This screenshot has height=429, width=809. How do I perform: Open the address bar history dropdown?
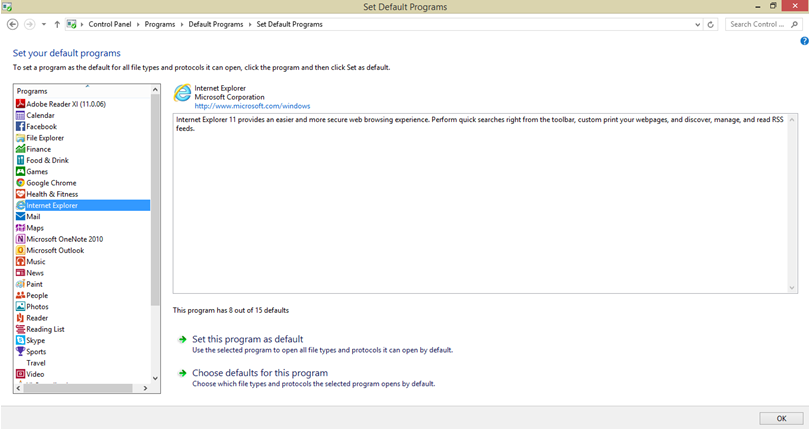coord(698,24)
